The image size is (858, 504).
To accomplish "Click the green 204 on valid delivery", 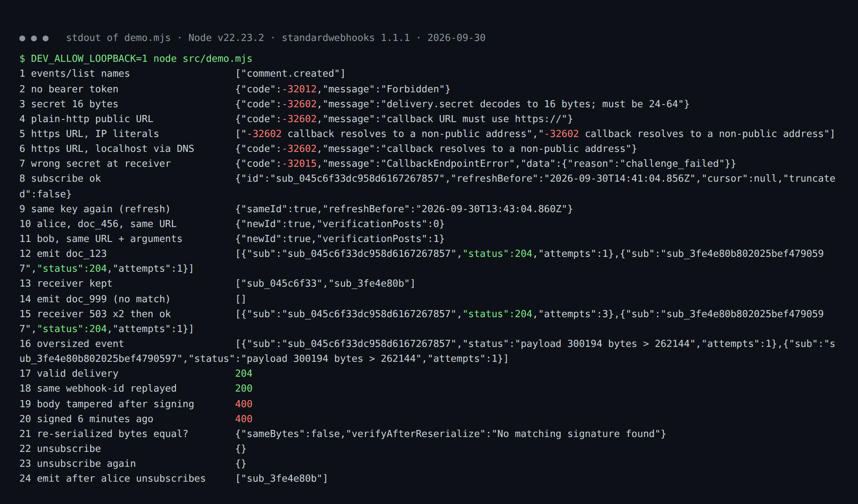I will click(244, 374).
